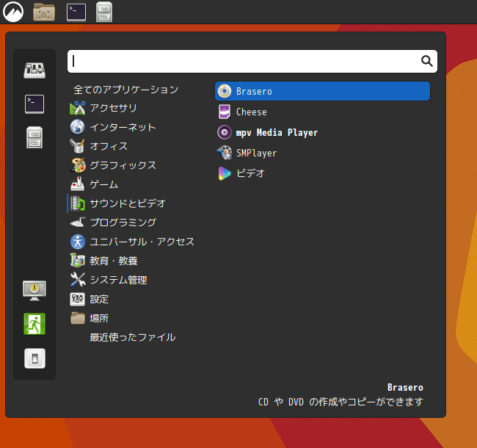Viewport: 477px width, 448px height.
Task: Open the file manager cabinet in the favorites sidebar
Action: pos(34,137)
